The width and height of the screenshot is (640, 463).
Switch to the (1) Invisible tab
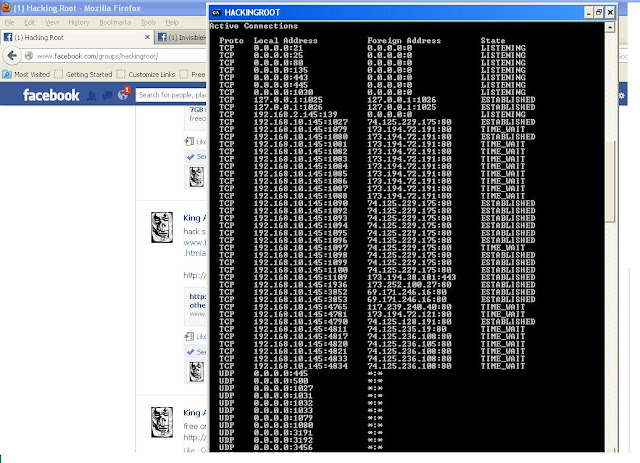(x=181, y=37)
